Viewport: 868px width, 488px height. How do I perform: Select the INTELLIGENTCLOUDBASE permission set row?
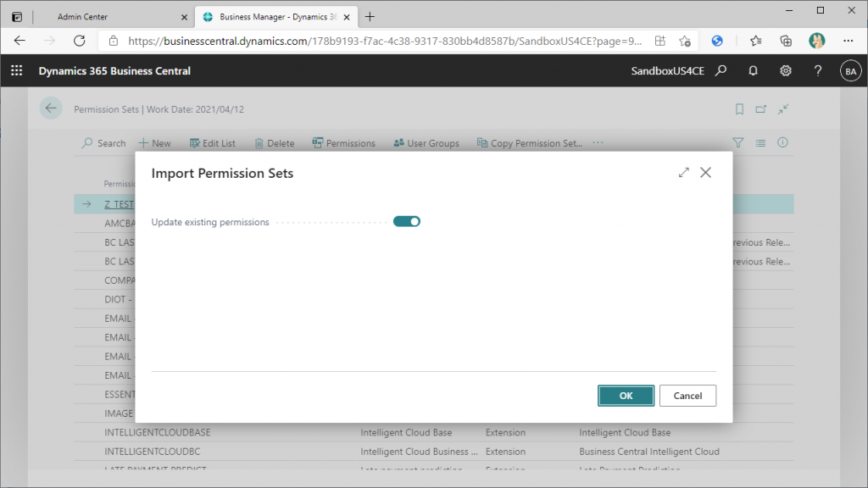point(434,433)
